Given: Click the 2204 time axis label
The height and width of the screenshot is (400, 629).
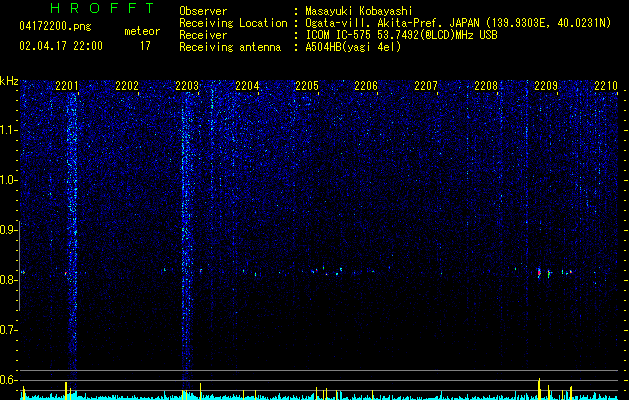Looking at the screenshot, I should (x=247, y=86).
